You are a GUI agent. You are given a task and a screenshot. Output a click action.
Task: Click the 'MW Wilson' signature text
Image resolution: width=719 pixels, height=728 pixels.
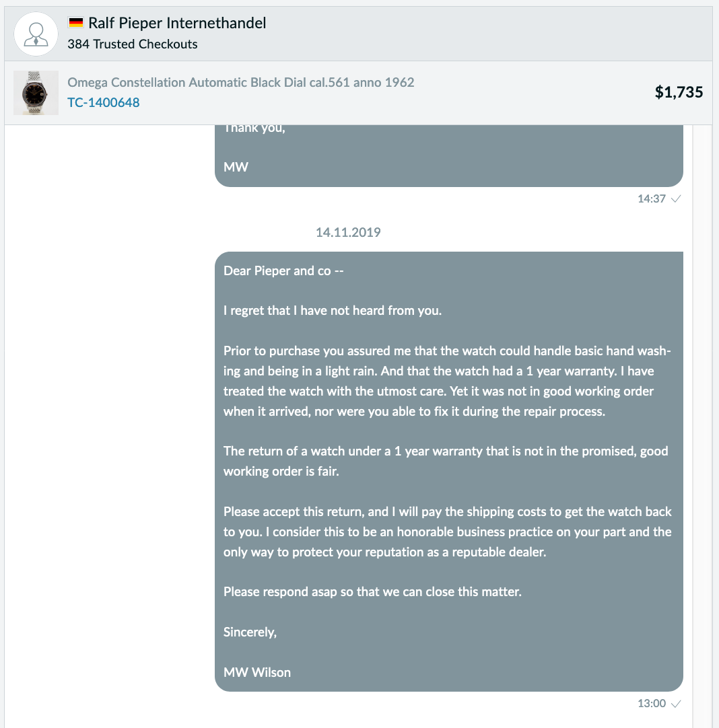257,672
